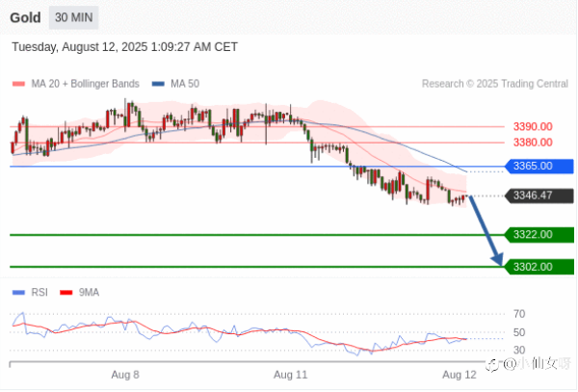The image size is (578, 392).
Task: Click the Aug 8 date axis label
Action: (x=125, y=375)
